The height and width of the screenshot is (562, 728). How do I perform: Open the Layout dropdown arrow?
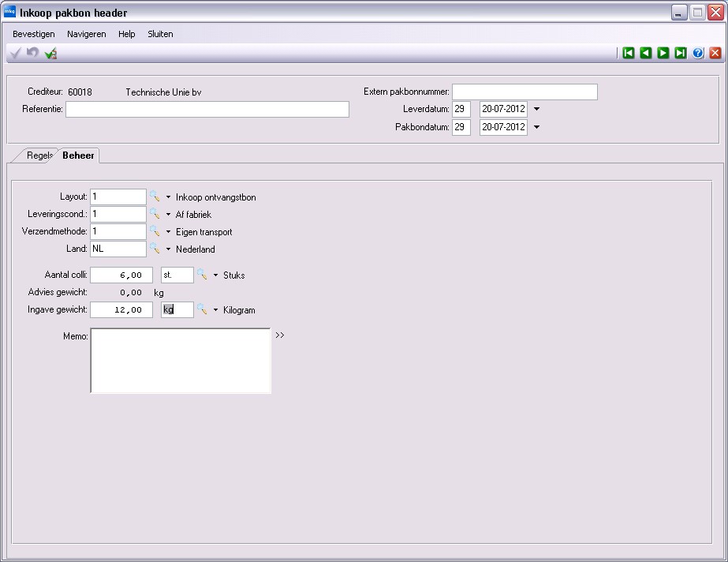pyautogui.click(x=168, y=197)
